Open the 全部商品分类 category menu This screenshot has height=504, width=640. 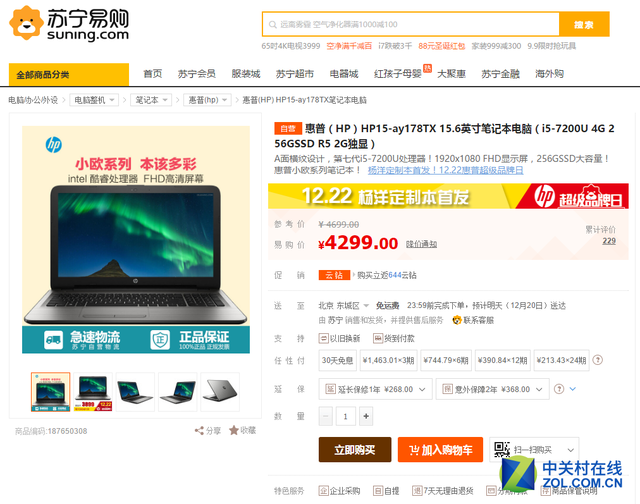pyautogui.click(x=69, y=75)
